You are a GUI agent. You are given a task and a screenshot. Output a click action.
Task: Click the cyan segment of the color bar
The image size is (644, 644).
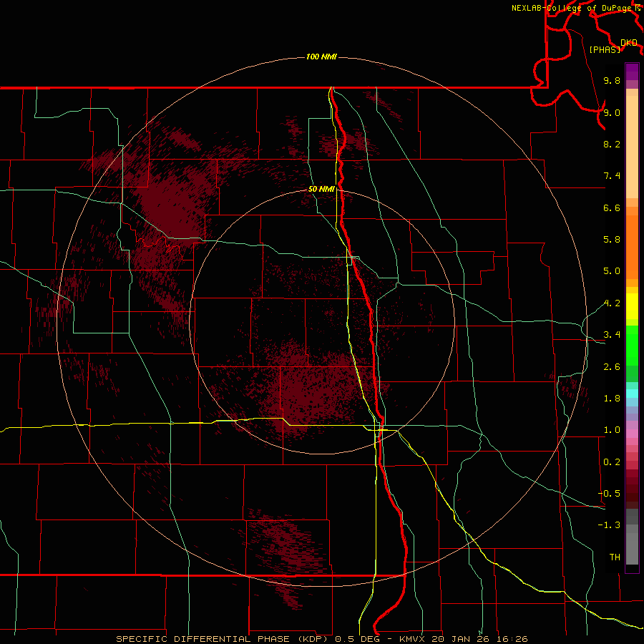pyautogui.click(x=632, y=394)
